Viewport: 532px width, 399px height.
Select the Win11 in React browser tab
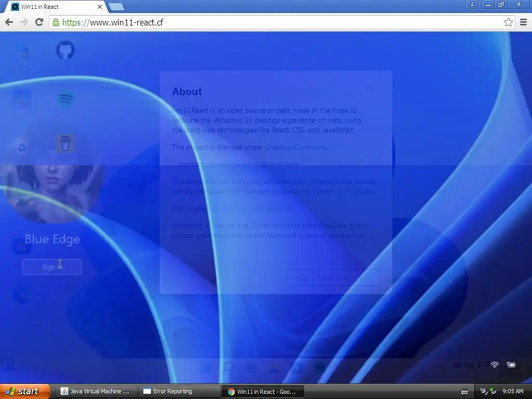point(56,7)
